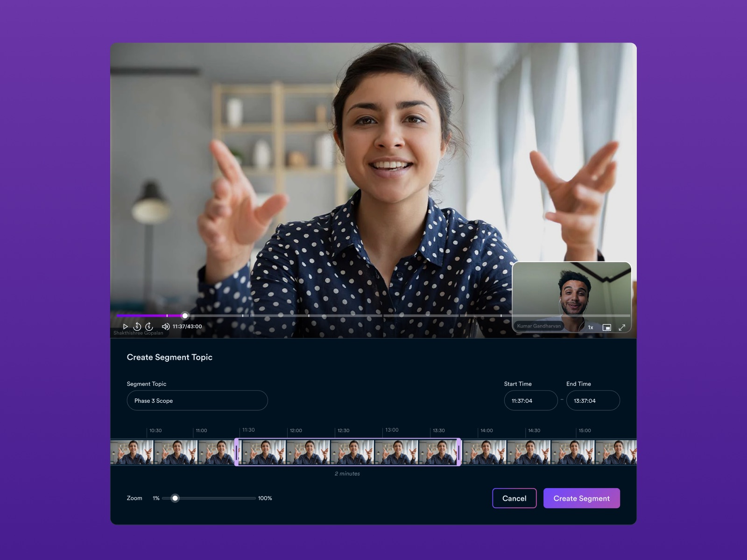Image resolution: width=747 pixels, height=560 pixels.
Task: Click the 13:00 timeline mark
Action: [392, 430]
